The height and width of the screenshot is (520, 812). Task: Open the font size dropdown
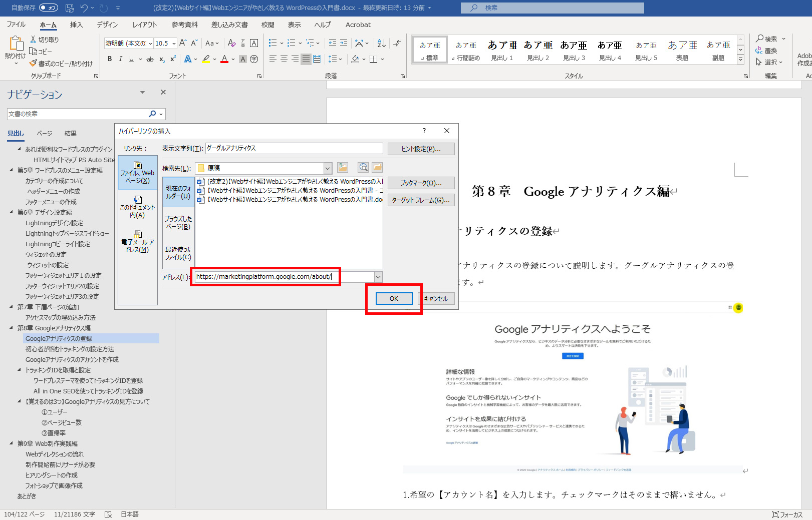click(x=174, y=44)
